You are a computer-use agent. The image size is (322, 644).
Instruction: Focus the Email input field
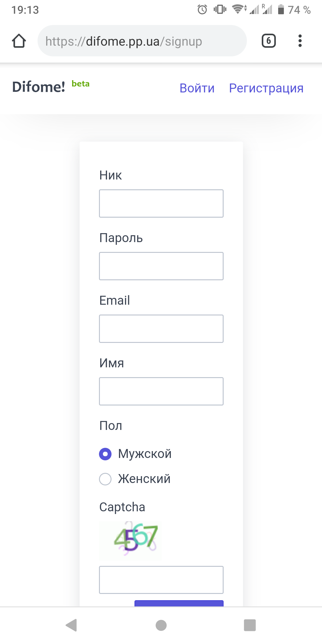(161, 329)
